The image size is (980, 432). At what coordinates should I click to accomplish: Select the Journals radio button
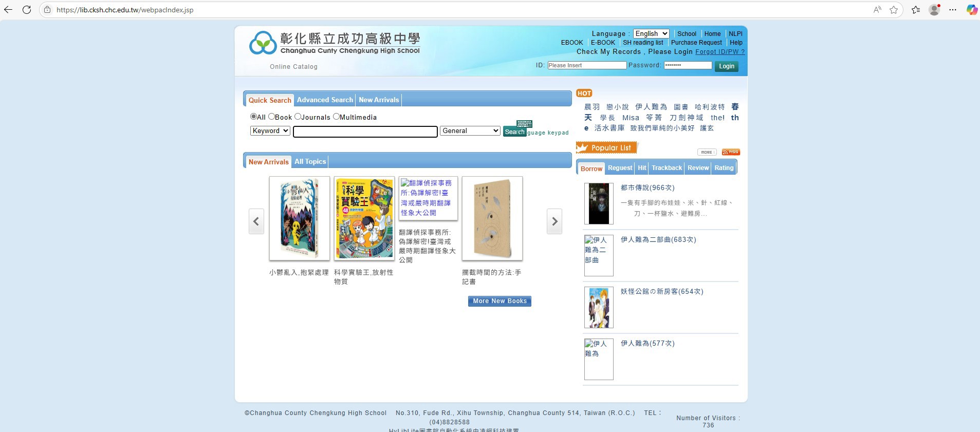coord(298,117)
